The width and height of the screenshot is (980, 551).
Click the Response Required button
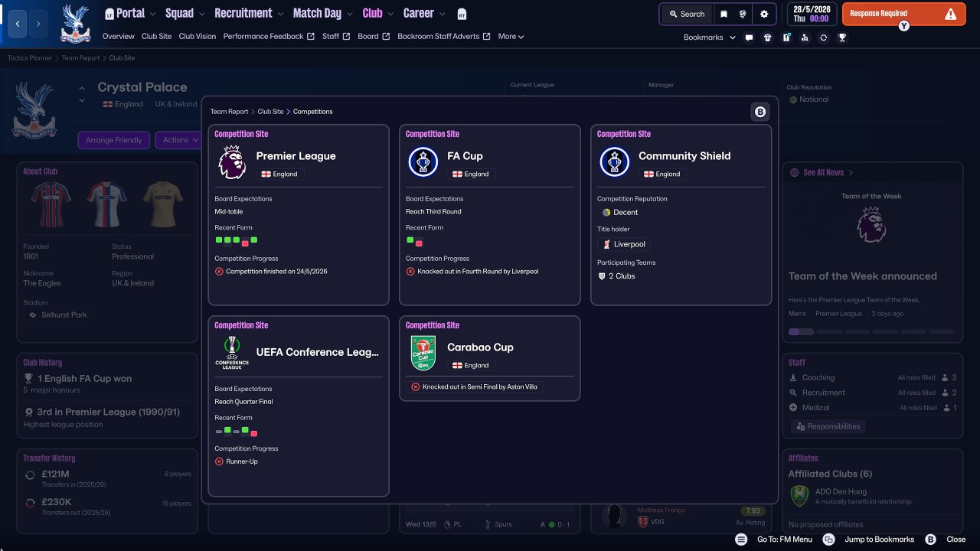pyautogui.click(x=903, y=14)
